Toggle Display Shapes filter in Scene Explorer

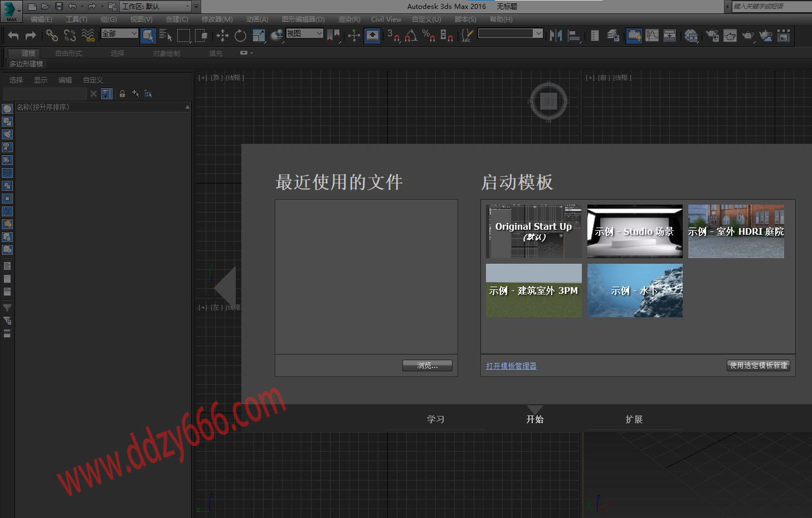pyautogui.click(x=7, y=122)
